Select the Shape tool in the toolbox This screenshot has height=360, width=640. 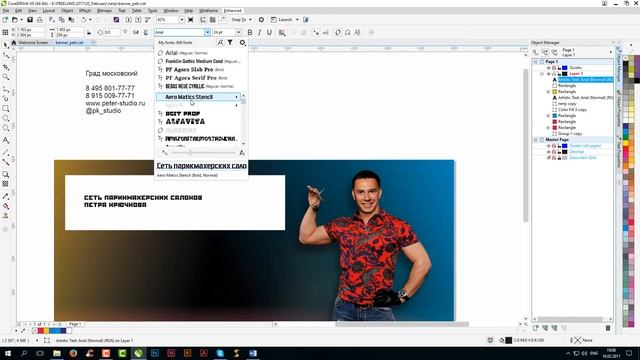pos(6,55)
